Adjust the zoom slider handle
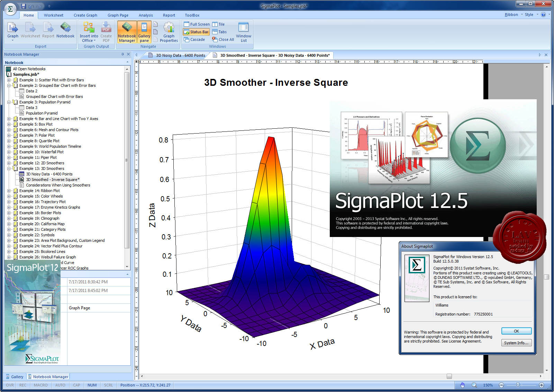This screenshot has width=554, height=392. point(518,385)
